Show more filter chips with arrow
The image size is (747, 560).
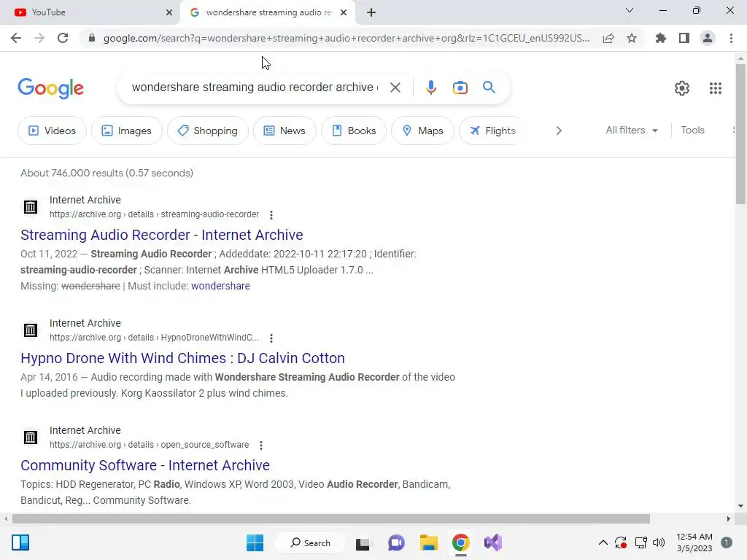point(558,131)
